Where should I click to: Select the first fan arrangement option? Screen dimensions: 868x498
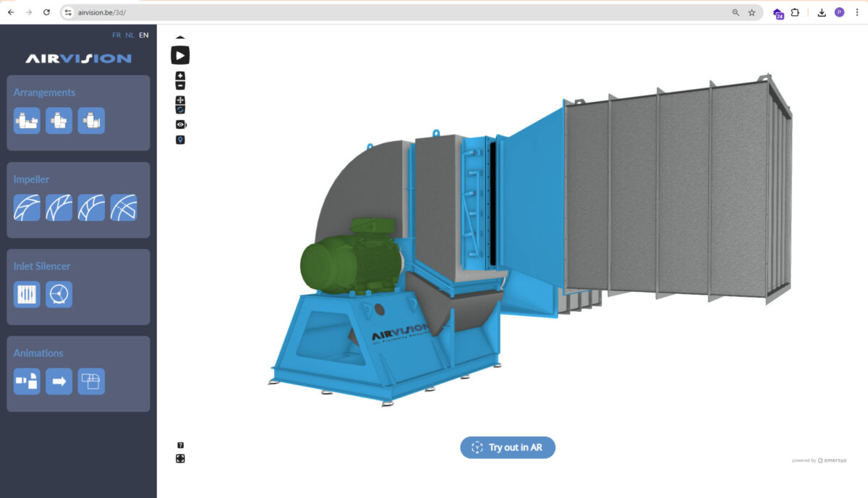click(27, 120)
